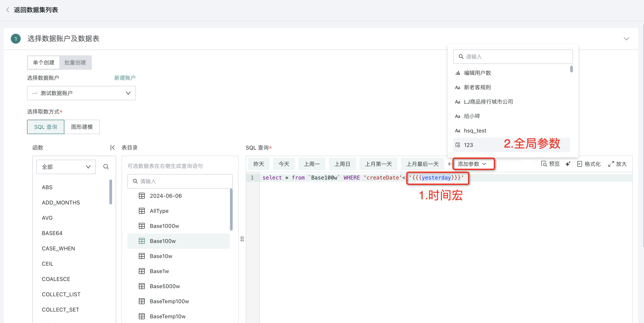This screenshot has width=644, height=323.
Task: Open the 全部 function category dropdown
Action: pyautogui.click(x=66, y=167)
